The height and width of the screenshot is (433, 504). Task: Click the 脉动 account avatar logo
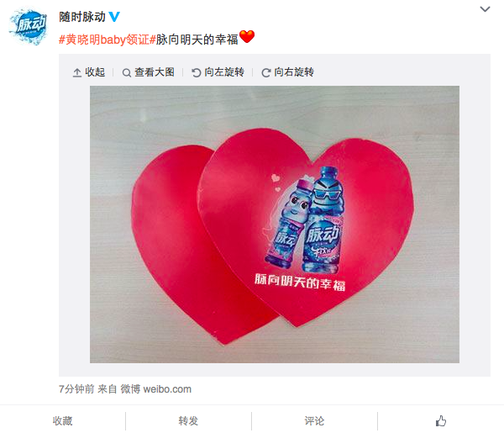pos(29,27)
